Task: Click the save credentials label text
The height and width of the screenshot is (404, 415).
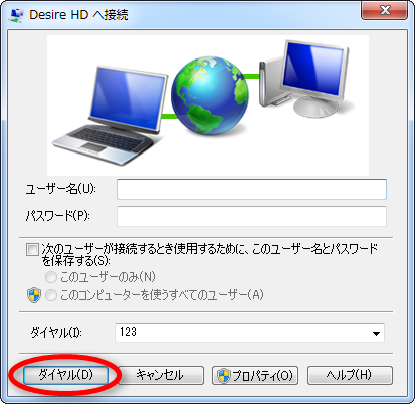Action: click(x=210, y=255)
